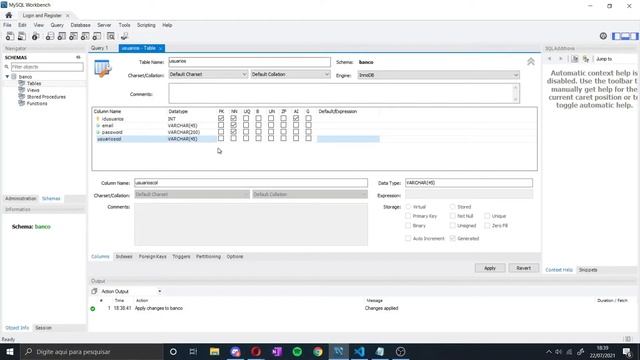The height and width of the screenshot is (360, 640).
Task: Click the Column Name input field
Action: coord(251,183)
